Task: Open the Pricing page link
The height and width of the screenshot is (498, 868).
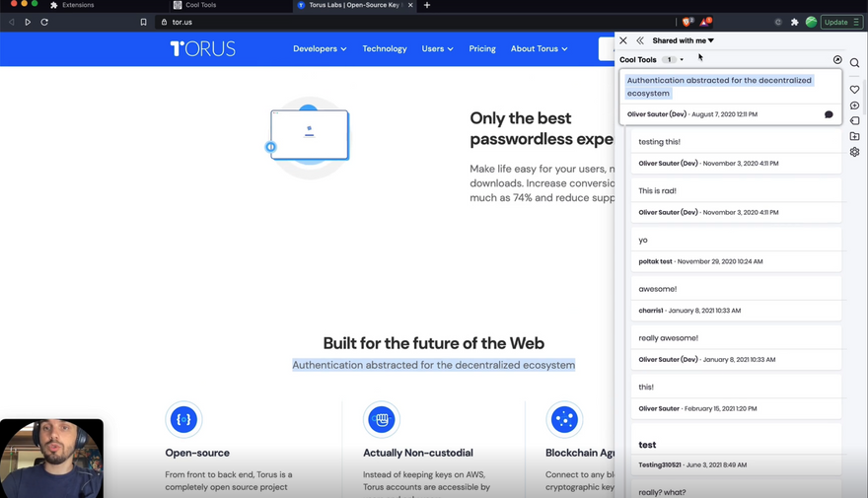Action: 482,48
